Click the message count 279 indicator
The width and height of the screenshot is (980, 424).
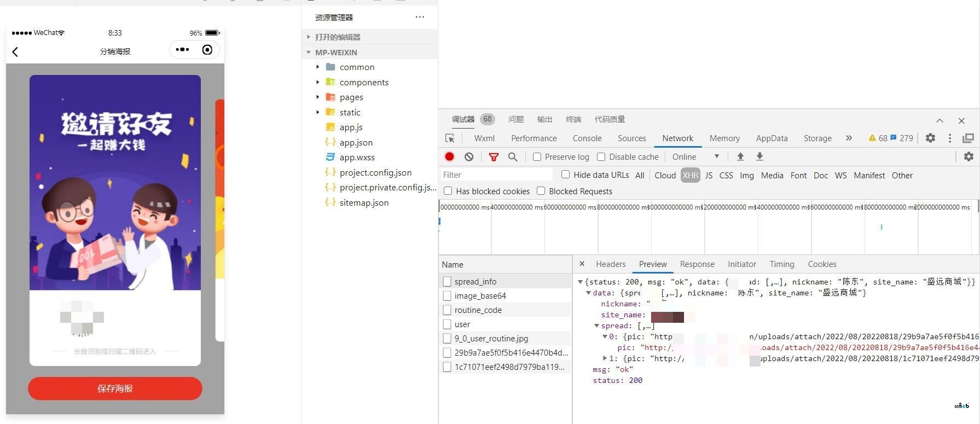(x=902, y=138)
